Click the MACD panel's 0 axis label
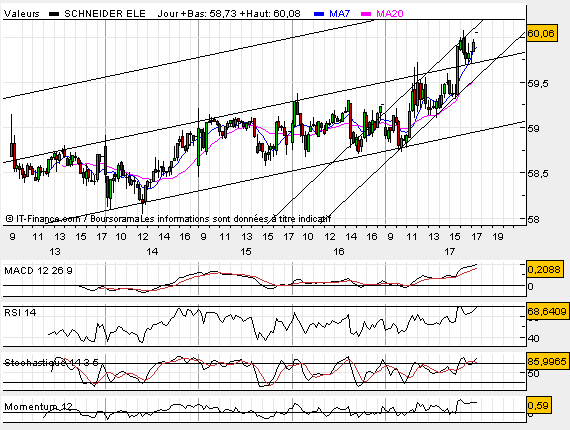The width and height of the screenshot is (570, 430). pos(531,286)
